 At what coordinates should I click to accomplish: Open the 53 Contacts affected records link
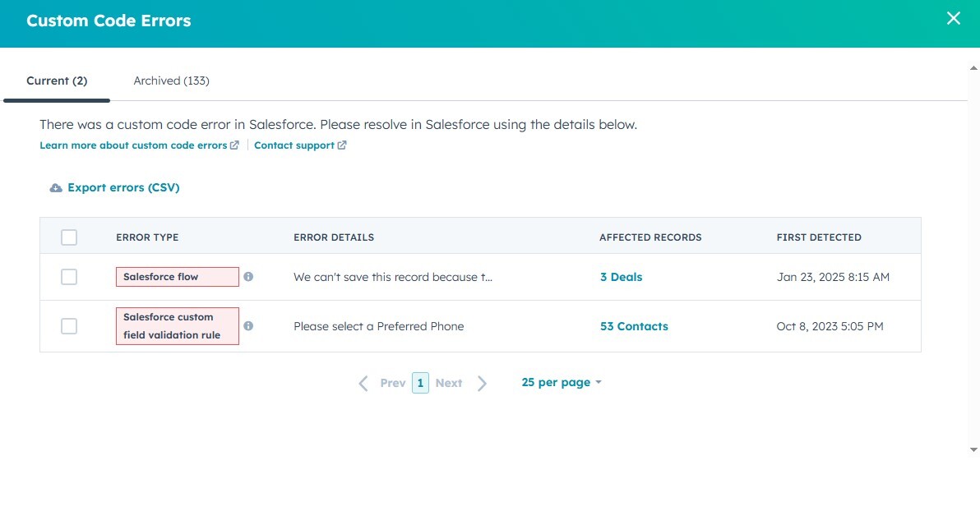[x=634, y=326]
